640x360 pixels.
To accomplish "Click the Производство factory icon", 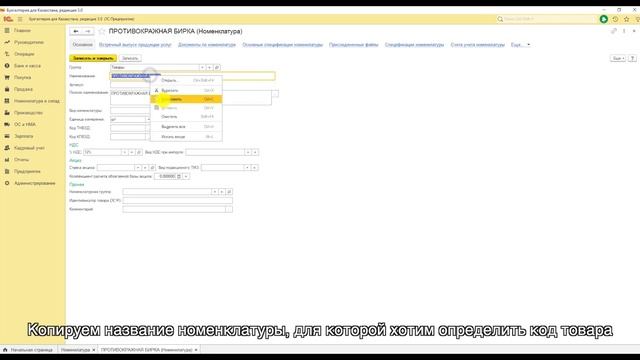I will [x=7, y=113].
